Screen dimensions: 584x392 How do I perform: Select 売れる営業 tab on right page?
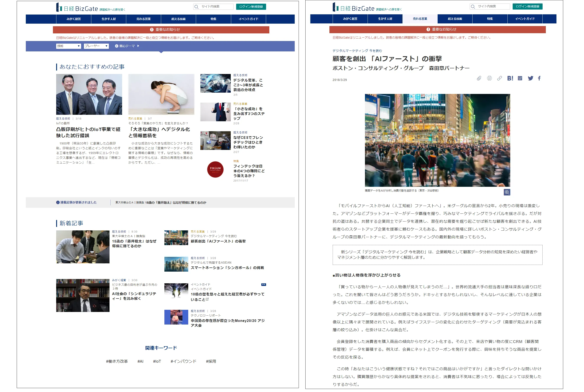coord(420,19)
